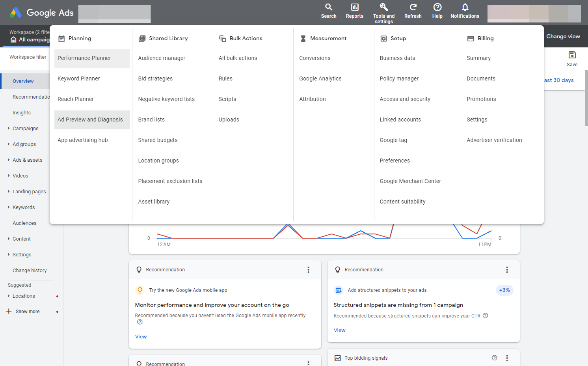Click the Workspace filter label
The width and height of the screenshot is (588, 366).
pos(28,57)
